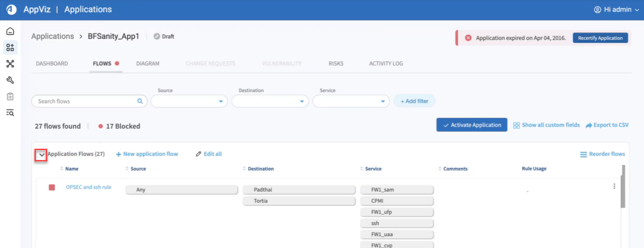Screen dimensions: 644x248
Task: Click the red blocked status square
Action: 52,187
